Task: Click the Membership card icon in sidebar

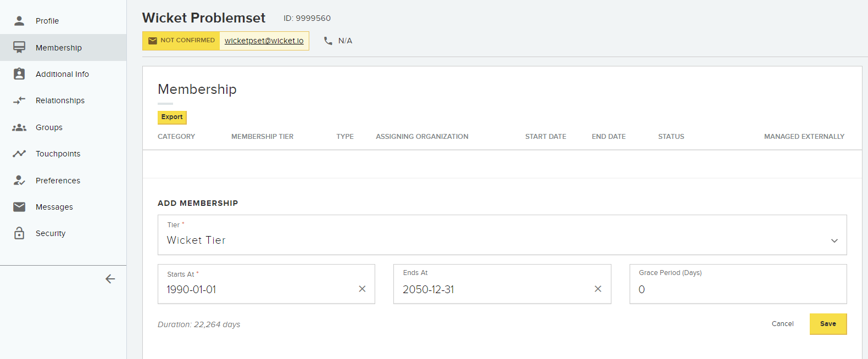Action: coord(19,47)
